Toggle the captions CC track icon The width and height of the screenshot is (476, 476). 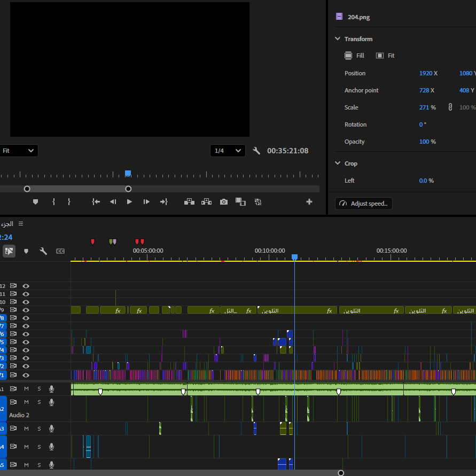tap(60, 251)
